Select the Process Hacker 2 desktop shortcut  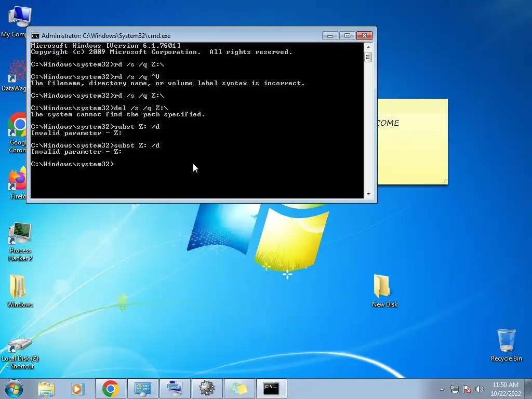coord(20,242)
